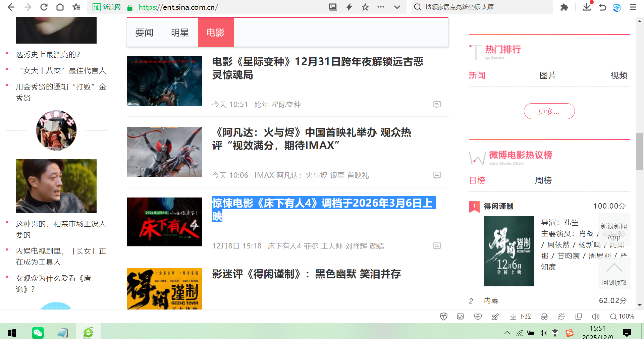644x339 pixels.
Task: Open the 床下有人4 article headline
Action: click(x=324, y=210)
